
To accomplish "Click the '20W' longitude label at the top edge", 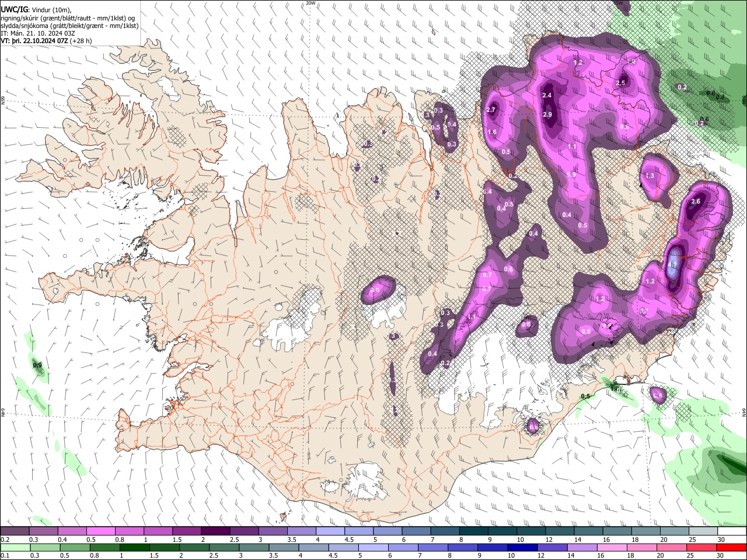I will pos(311,3).
